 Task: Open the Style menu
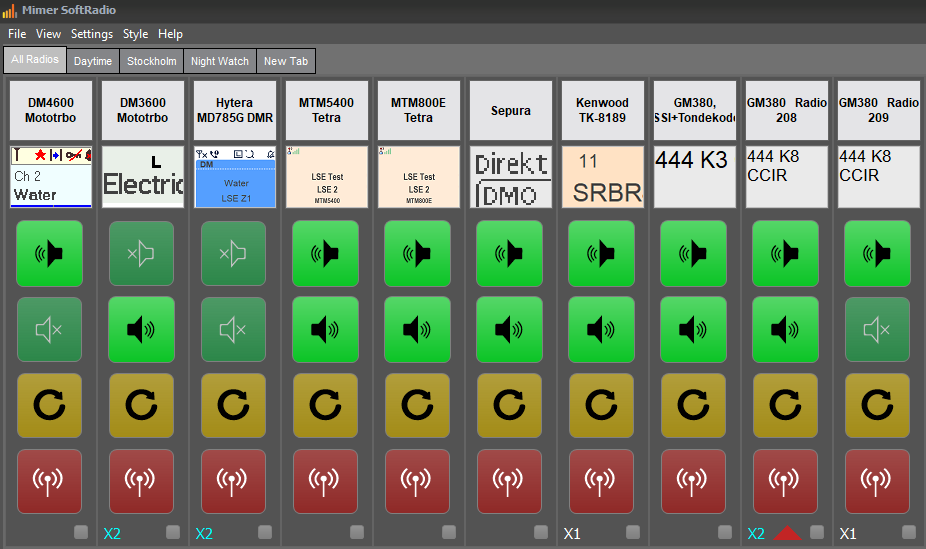135,34
